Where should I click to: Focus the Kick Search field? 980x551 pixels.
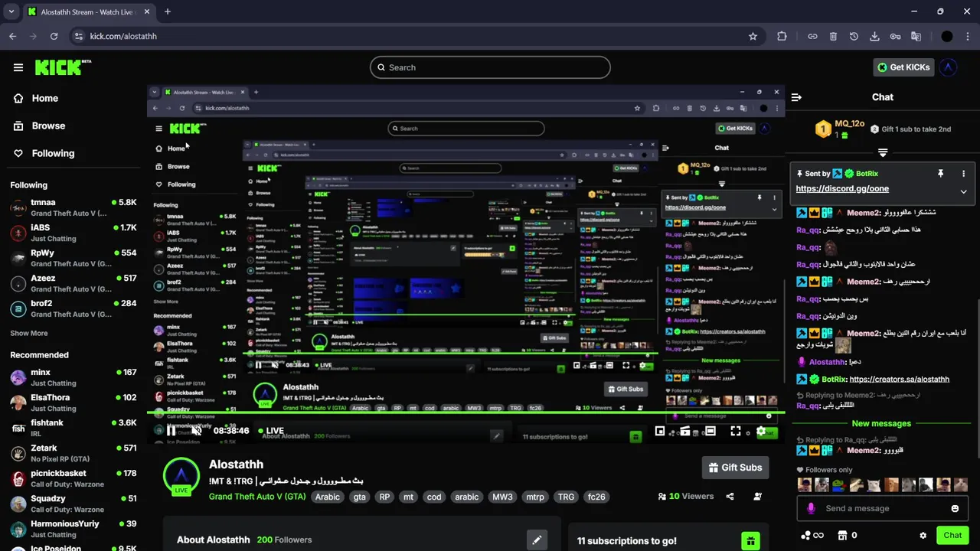point(490,67)
